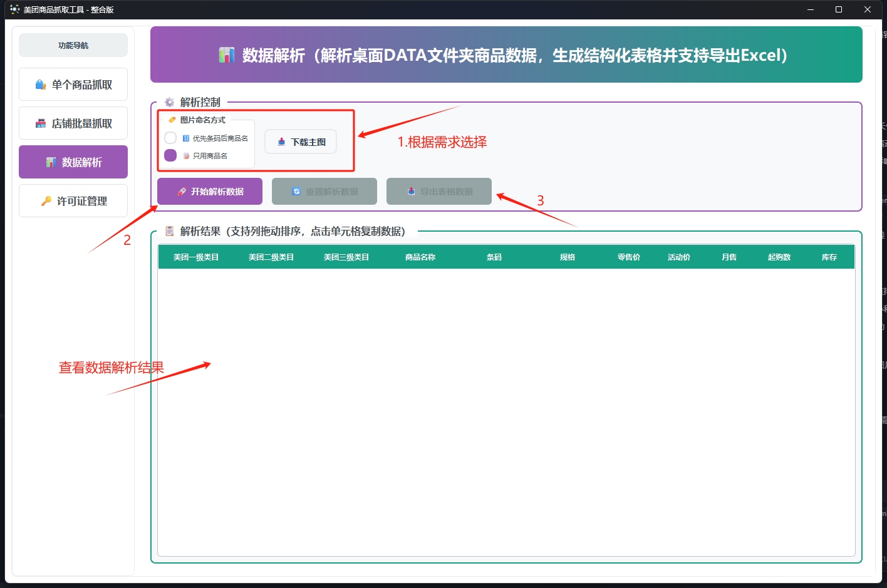
Task: Click the note icon beside 只用商品名
Action: pyautogui.click(x=186, y=156)
